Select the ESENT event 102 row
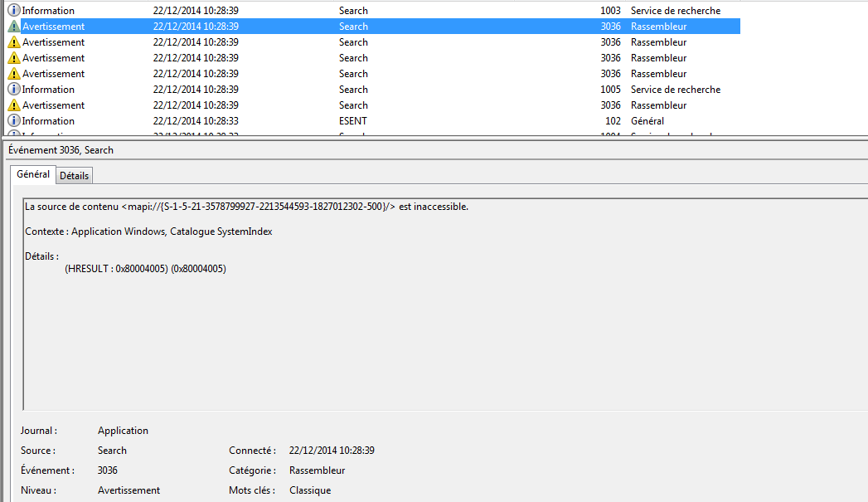This screenshot has width=868, height=502. (x=352, y=121)
